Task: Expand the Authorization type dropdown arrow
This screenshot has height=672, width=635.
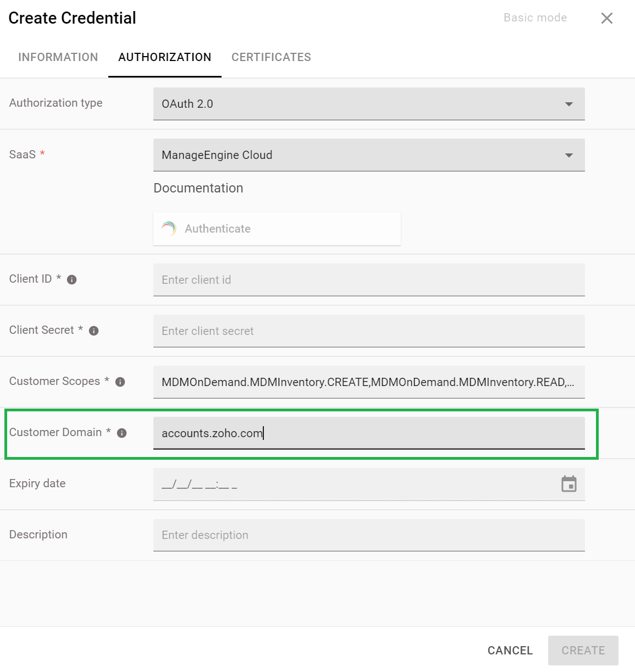Action: pyautogui.click(x=568, y=104)
